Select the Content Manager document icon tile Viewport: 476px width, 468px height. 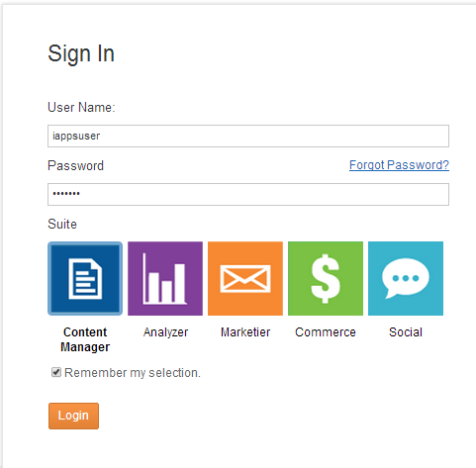pos(85,278)
